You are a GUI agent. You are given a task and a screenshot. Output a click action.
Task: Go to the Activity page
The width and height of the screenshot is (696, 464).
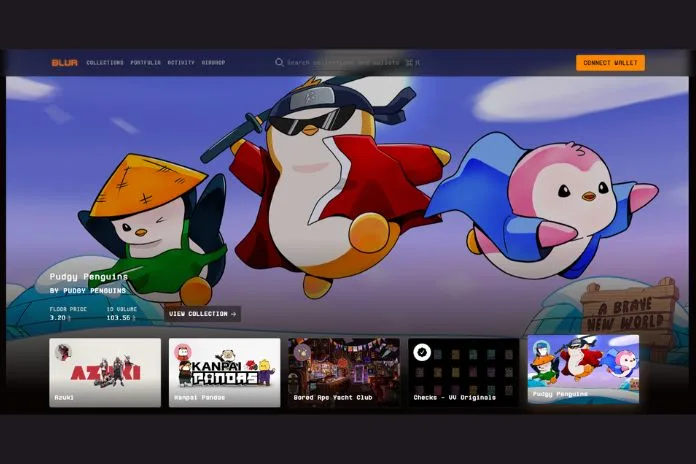[x=181, y=63]
